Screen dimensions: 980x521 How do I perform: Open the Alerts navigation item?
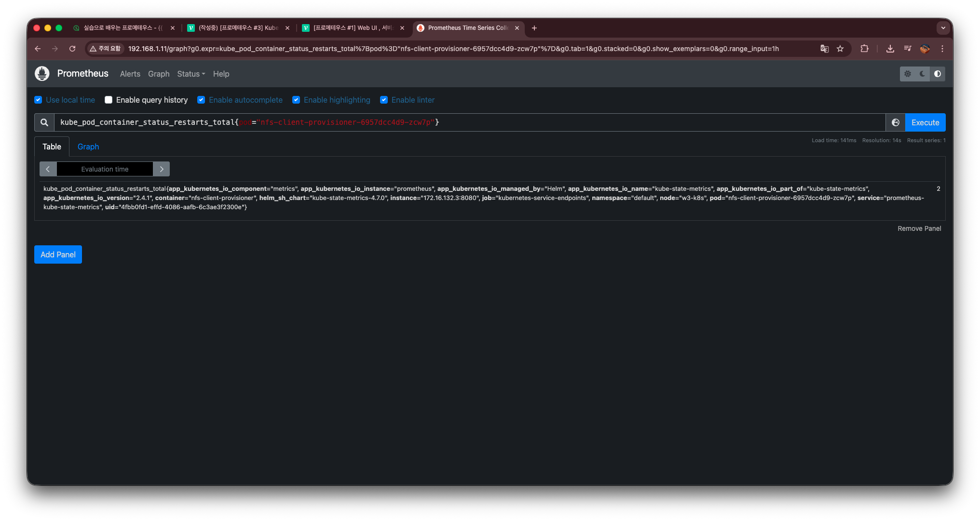[130, 74]
